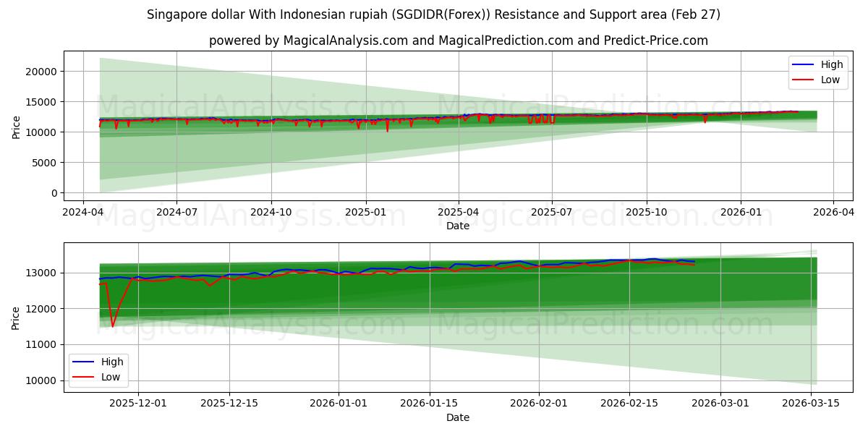The height and width of the screenshot is (434, 868).
Task: Click the 5000 tick on the top price axis
Action: click(46, 163)
